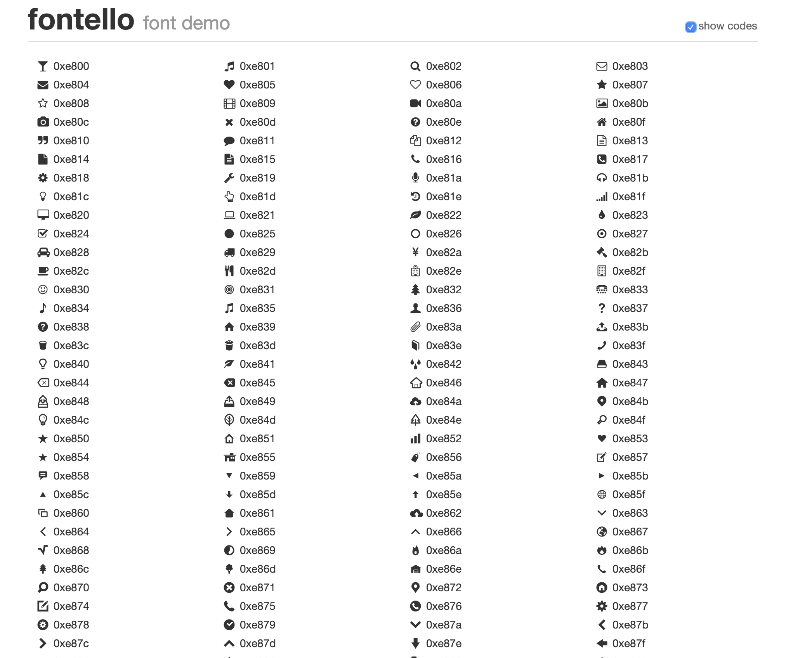Click the down triangle icon 0xe859
This screenshot has width=812, height=658.
point(229,476)
